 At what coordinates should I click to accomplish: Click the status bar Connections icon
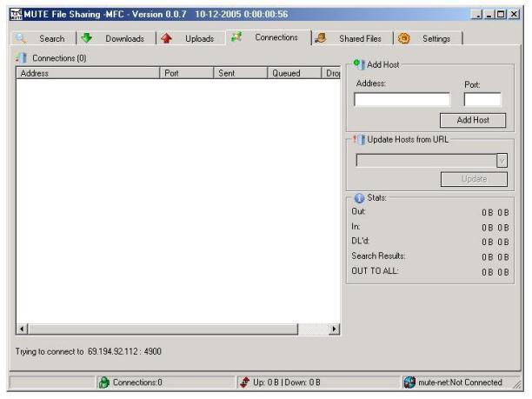103,382
